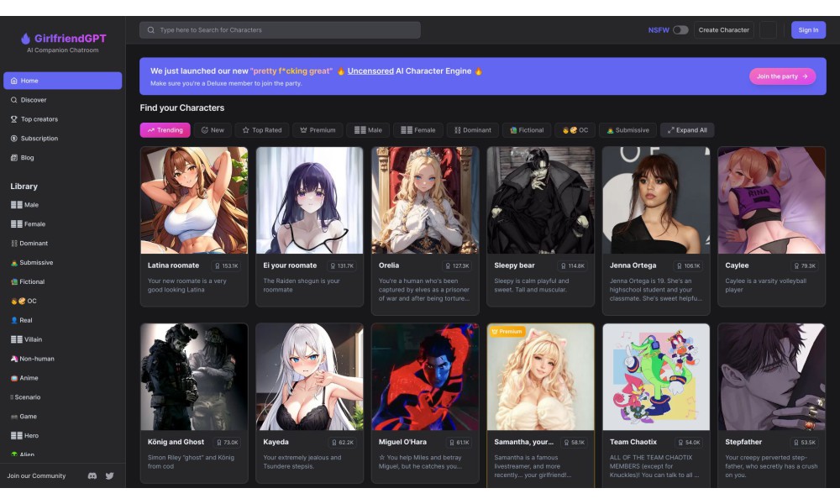Open the Stepfather character image

click(x=771, y=377)
